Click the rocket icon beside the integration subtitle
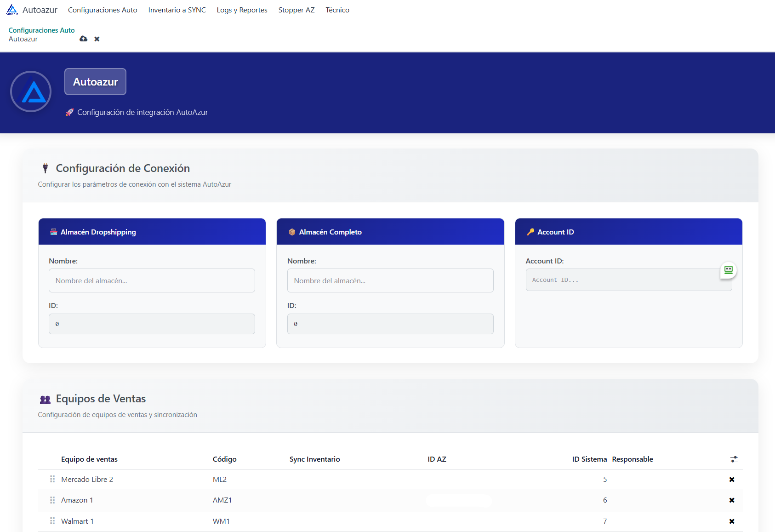This screenshot has width=775, height=532. pyautogui.click(x=70, y=112)
